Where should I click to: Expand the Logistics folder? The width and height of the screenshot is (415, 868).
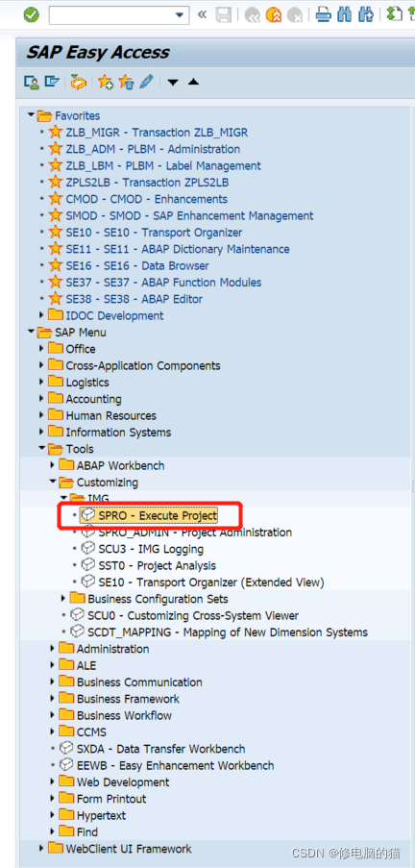tap(41, 382)
